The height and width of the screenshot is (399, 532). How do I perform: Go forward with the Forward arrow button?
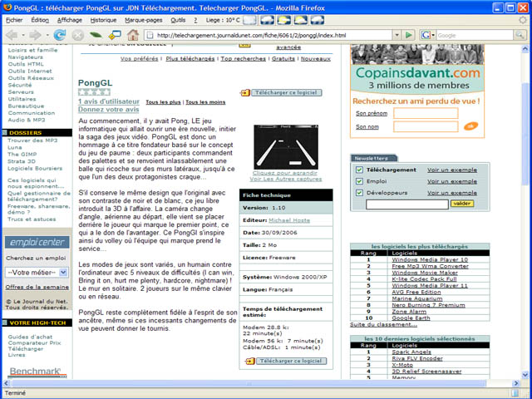click(35, 35)
